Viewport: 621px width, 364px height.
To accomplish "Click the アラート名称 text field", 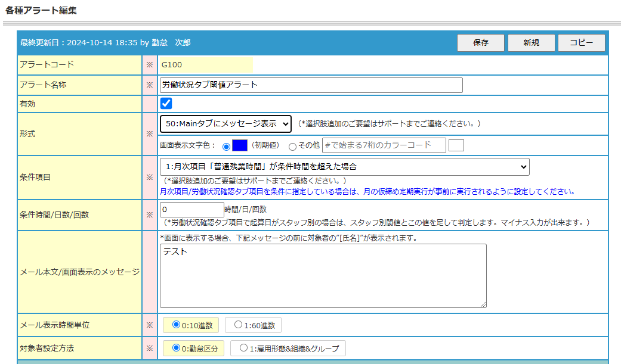I will [x=311, y=85].
